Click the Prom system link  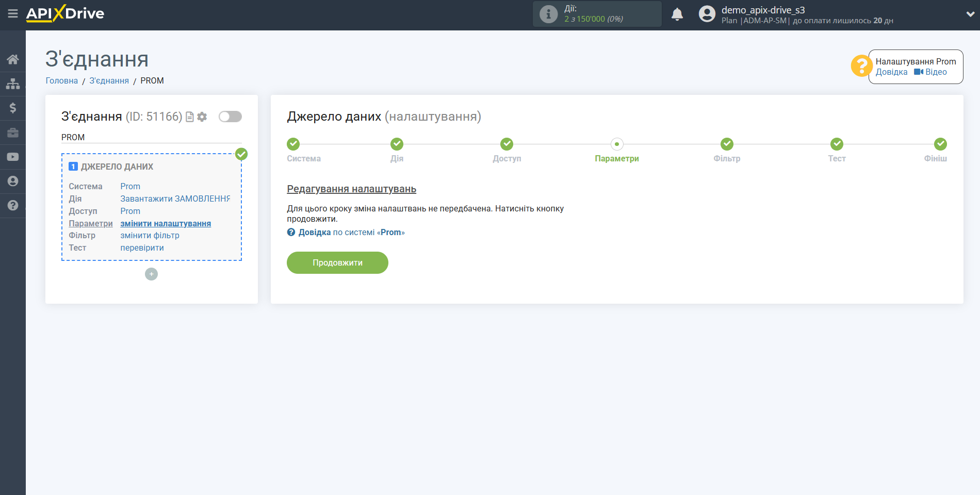click(x=130, y=187)
